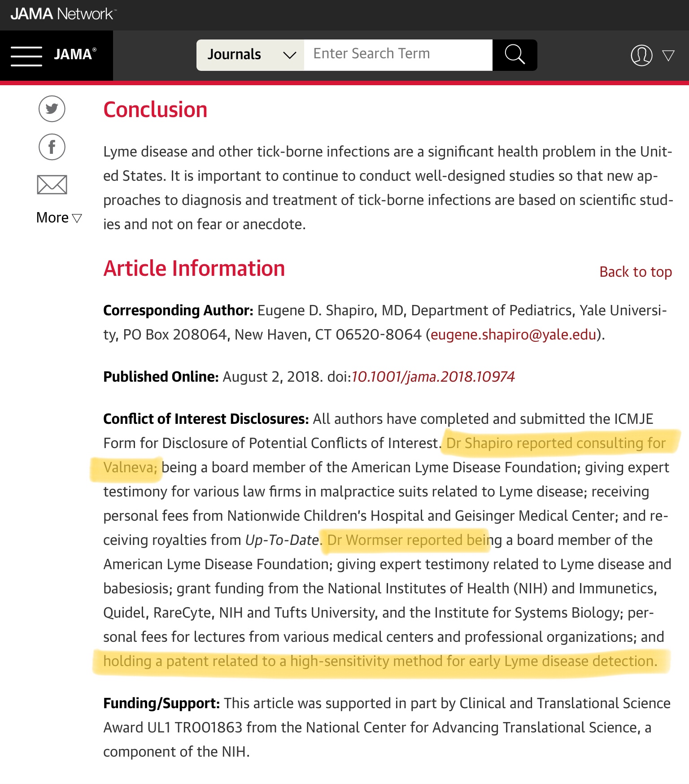
Task: Expand the More sharing options
Action: (59, 218)
